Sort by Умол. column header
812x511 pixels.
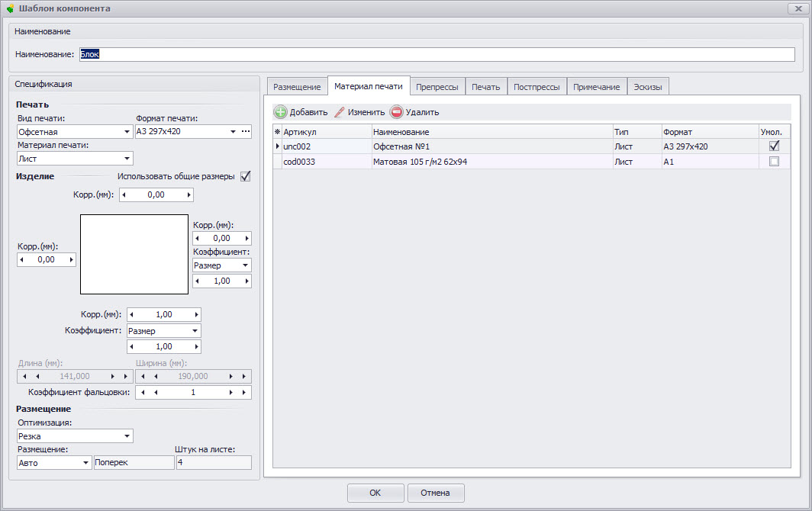[x=775, y=132]
